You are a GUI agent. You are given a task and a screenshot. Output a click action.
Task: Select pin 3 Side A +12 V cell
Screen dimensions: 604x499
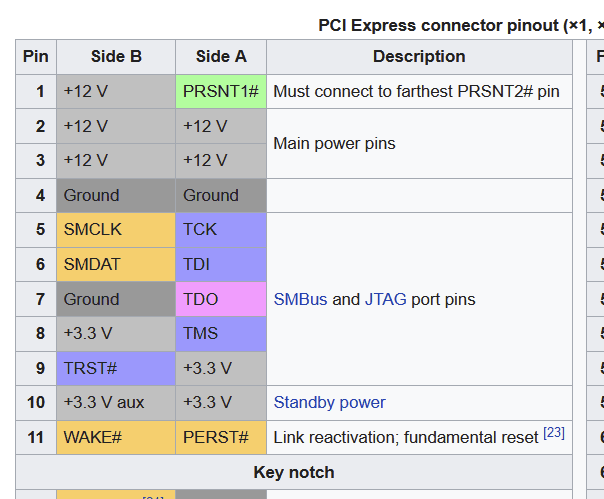click(221, 161)
